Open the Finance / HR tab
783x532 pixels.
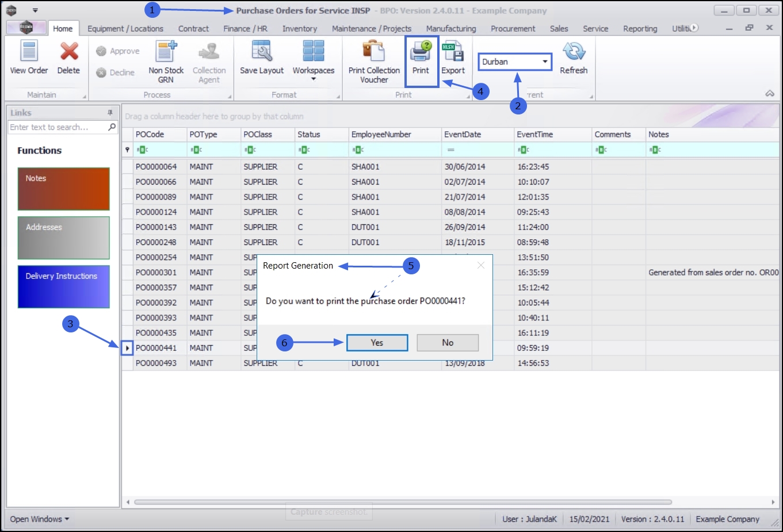(x=246, y=28)
